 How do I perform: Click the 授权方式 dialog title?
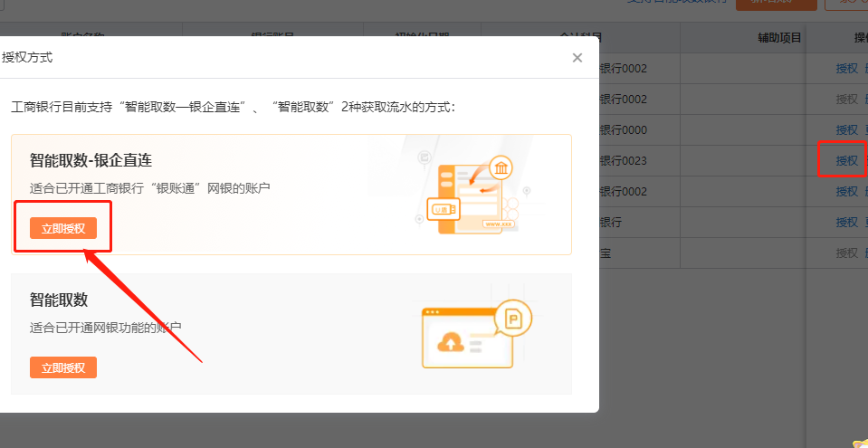[28, 57]
